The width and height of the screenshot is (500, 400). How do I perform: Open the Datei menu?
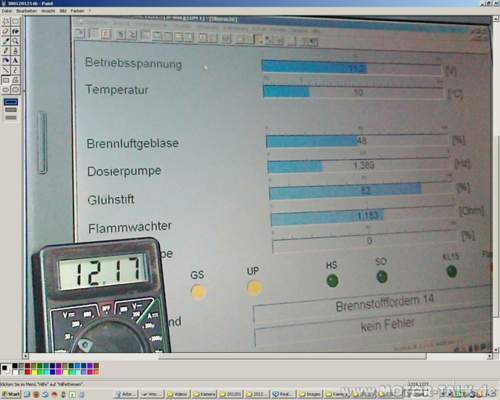tap(6, 11)
